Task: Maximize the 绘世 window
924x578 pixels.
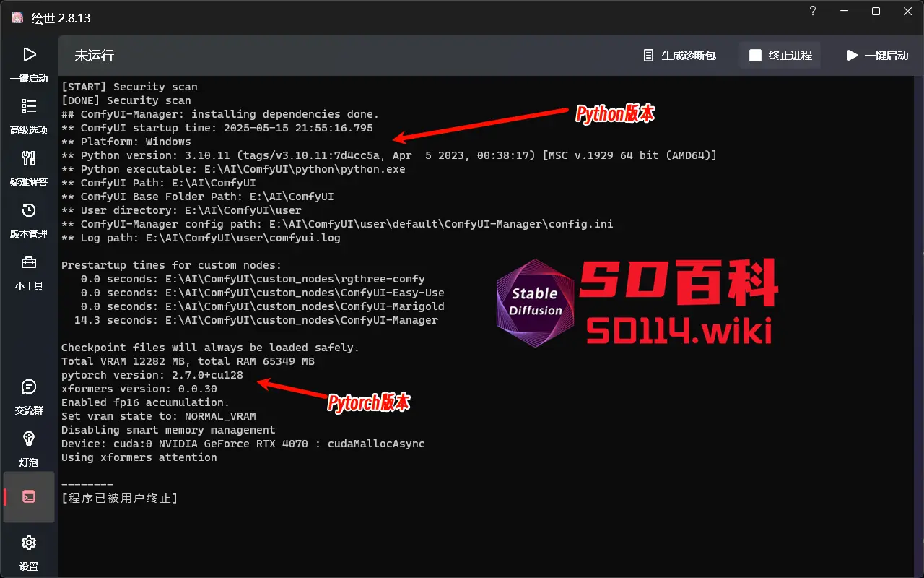Action: (876, 12)
